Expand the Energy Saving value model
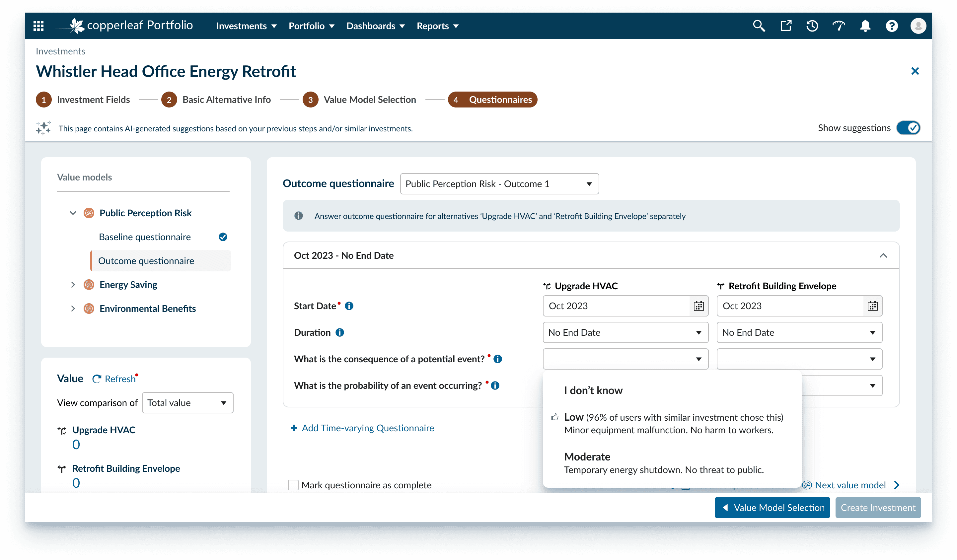 point(73,285)
